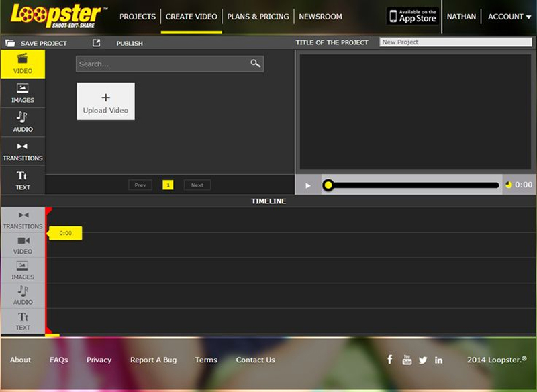Open the LinkedIn footer icon
Screen dimensions: 537x392
tap(438, 360)
